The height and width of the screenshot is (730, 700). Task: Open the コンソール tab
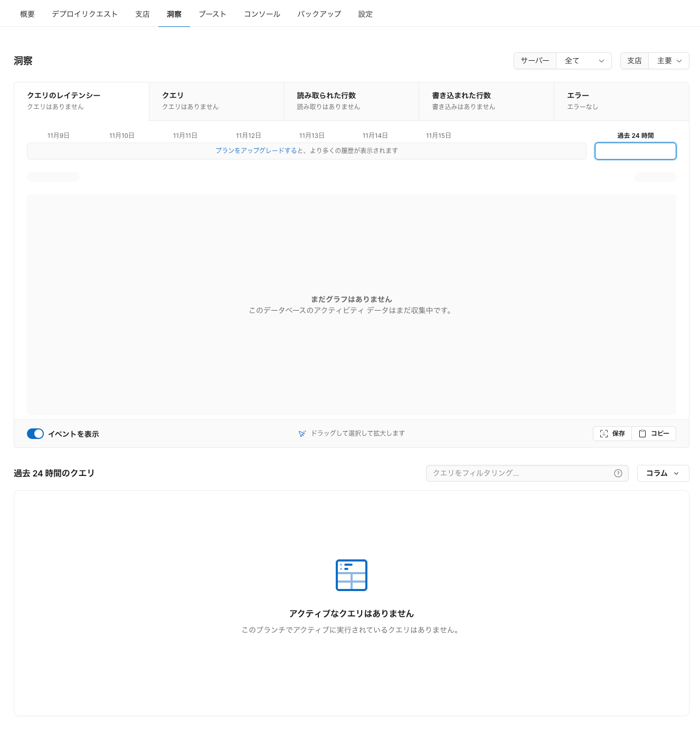[x=262, y=14]
